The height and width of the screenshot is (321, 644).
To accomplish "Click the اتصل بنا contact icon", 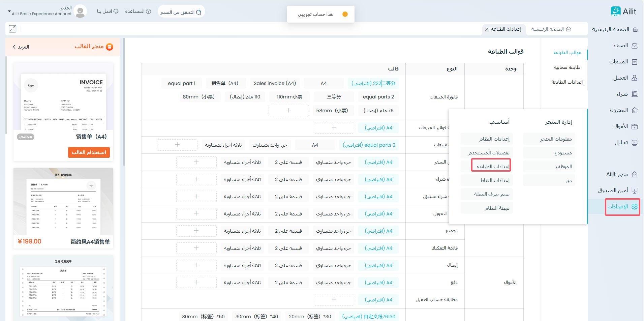I will (116, 11).
